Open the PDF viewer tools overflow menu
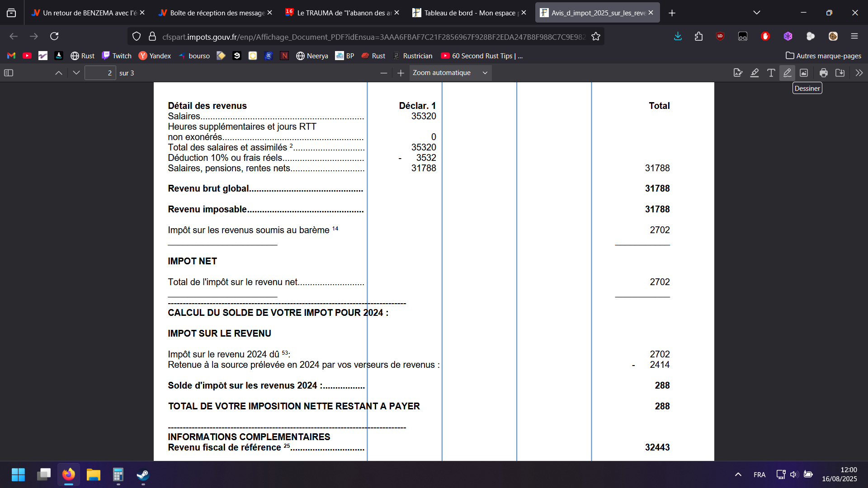 (x=859, y=73)
